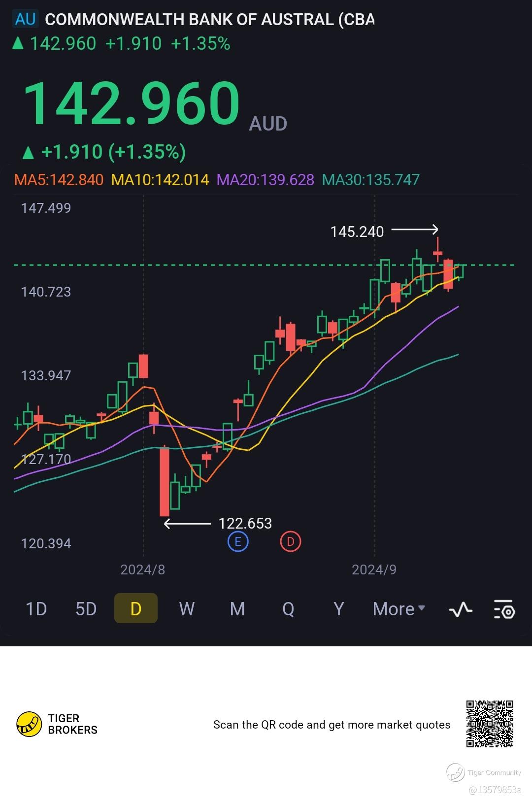The image size is (532, 802).
Task: Tap the Tiger Community watermark icon
Action: click(x=456, y=772)
